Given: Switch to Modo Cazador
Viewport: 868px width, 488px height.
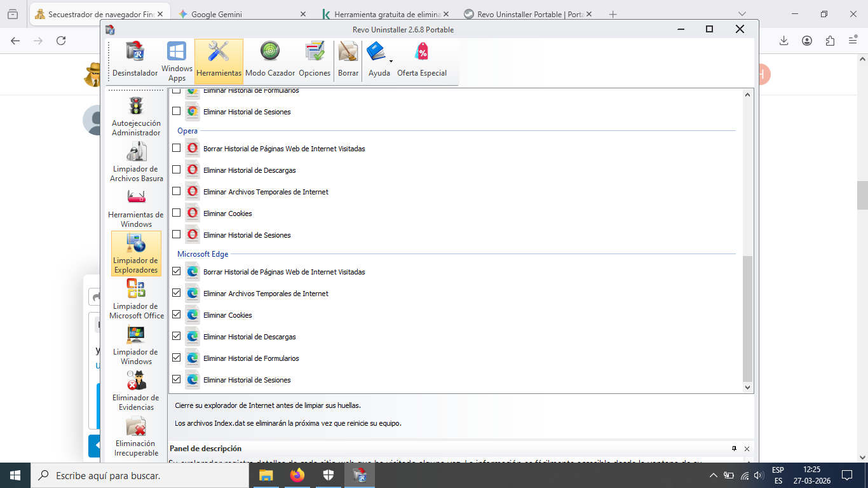Looking at the screenshot, I should (x=270, y=61).
